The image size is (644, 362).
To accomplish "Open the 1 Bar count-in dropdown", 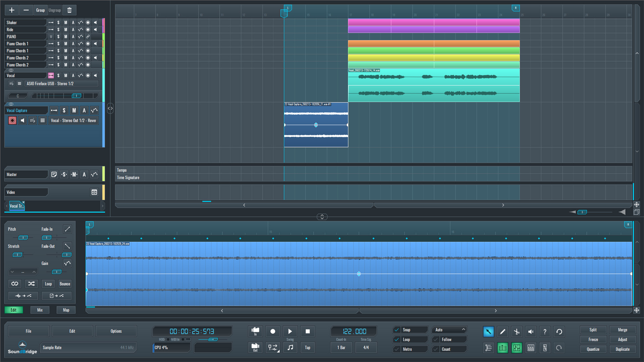I will [341, 348].
